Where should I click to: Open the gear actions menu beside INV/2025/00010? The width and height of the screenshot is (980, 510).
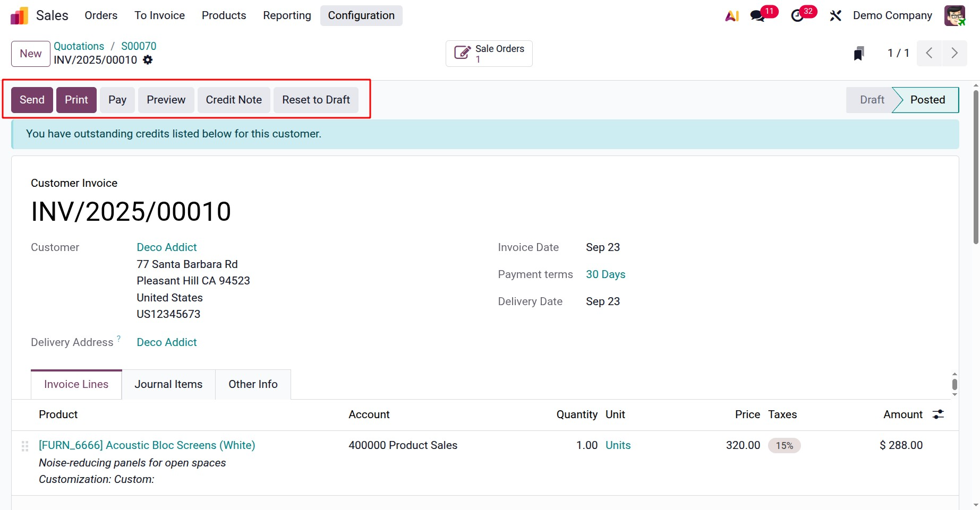click(x=148, y=60)
